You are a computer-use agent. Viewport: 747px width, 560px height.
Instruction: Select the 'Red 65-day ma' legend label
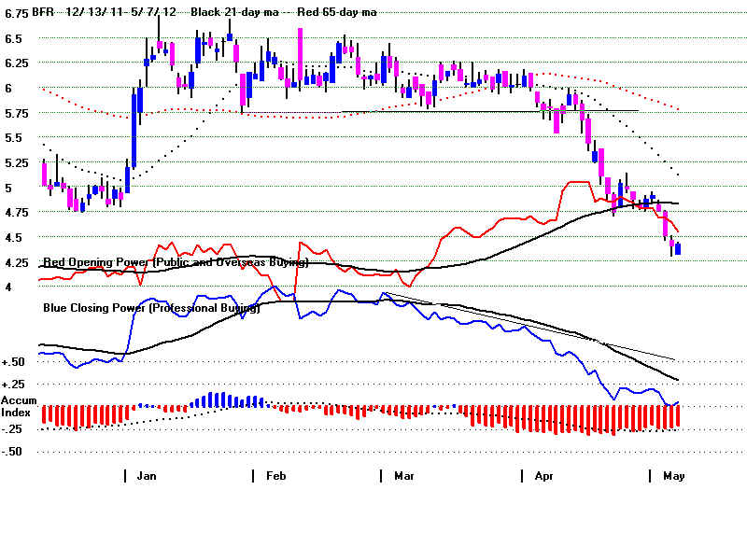click(337, 12)
